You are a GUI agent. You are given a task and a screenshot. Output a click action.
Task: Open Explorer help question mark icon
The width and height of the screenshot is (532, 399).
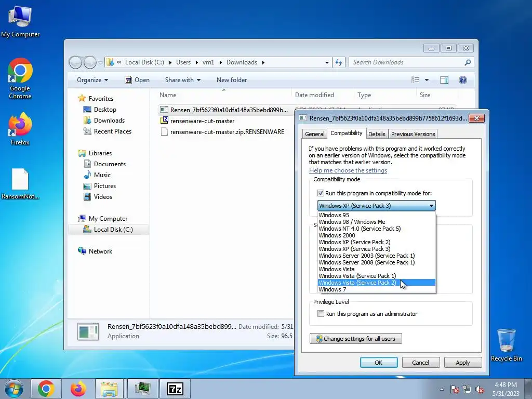pyautogui.click(x=463, y=80)
